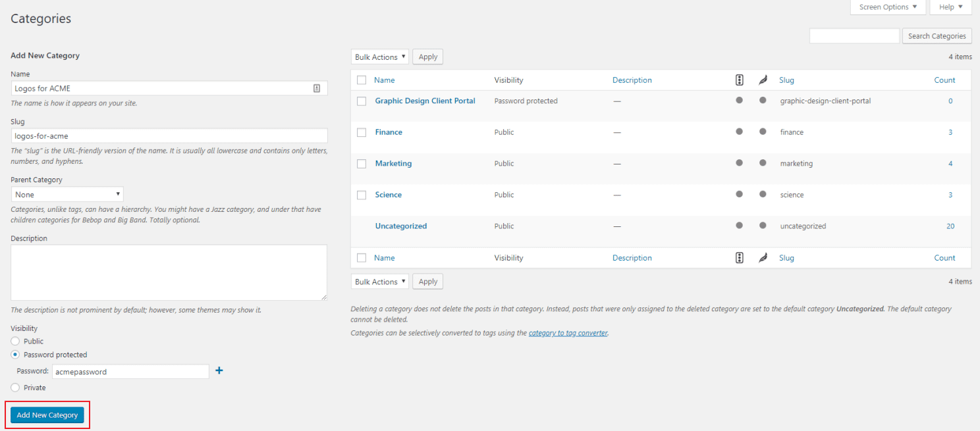Open the Parent Category dropdown
Image resolution: width=980 pixels, height=431 pixels.
(67, 194)
